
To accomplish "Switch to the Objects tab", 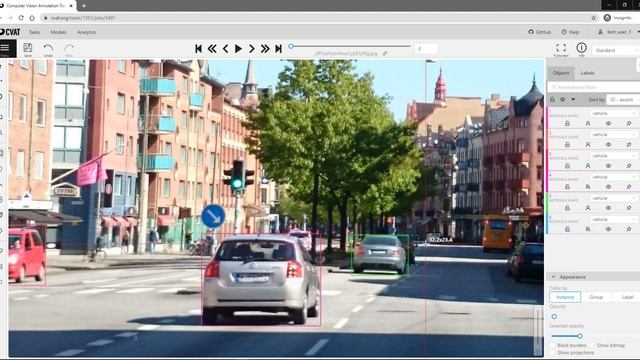I will (561, 73).
